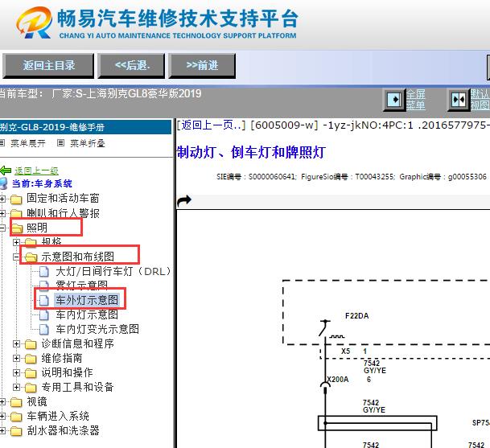This screenshot has height=448, width=490.
Task: Click the platform logo icon in header
Action: point(34,23)
